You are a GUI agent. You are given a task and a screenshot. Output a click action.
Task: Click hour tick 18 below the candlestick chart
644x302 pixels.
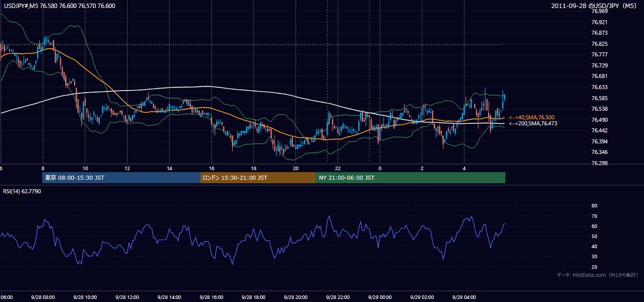pos(254,169)
